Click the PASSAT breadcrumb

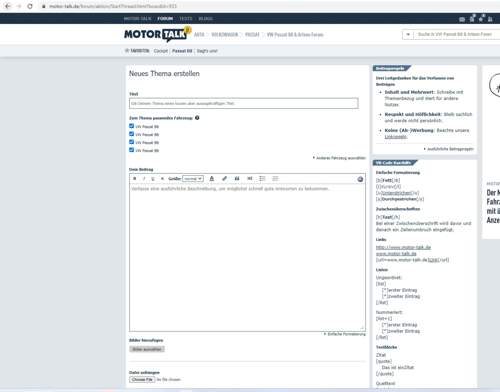252,34
